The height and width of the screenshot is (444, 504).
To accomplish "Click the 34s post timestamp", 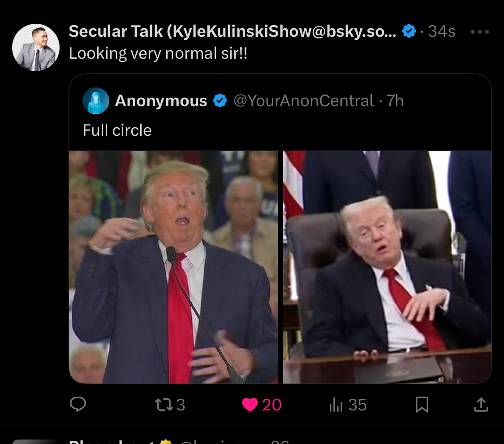I will [442, 31].
